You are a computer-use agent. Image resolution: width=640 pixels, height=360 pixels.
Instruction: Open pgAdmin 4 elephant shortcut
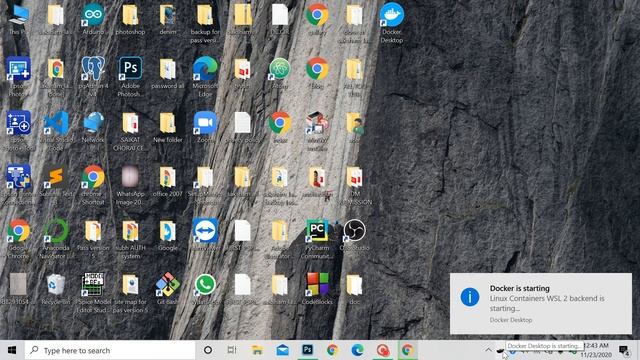tap(93, 77)
